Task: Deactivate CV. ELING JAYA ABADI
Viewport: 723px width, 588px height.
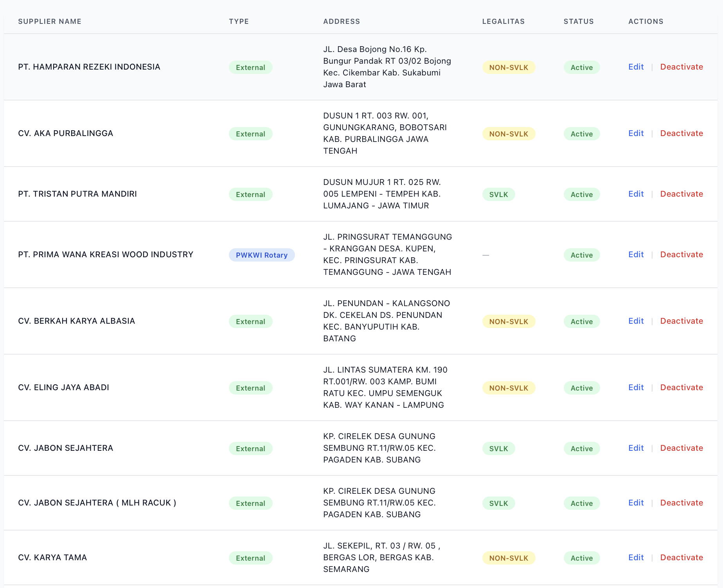Action: point(681,387)
